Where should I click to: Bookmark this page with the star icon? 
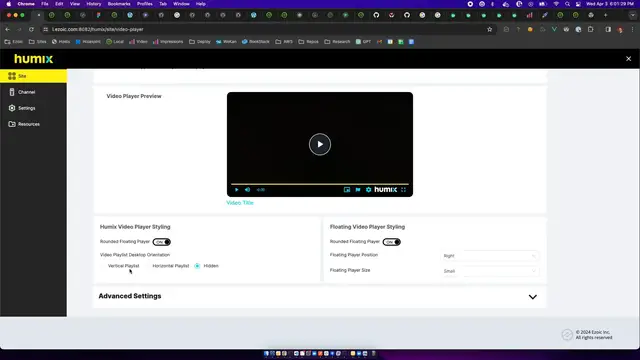(489, 29)
